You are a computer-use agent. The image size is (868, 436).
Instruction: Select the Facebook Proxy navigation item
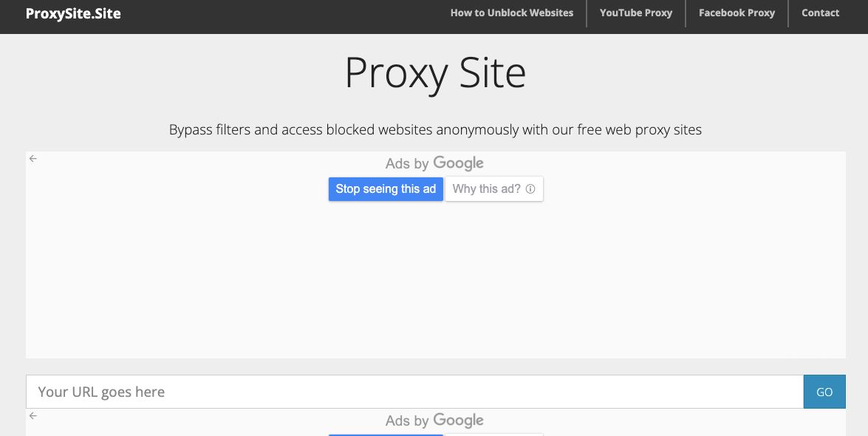pyautogui.click(x=737, y=13)
